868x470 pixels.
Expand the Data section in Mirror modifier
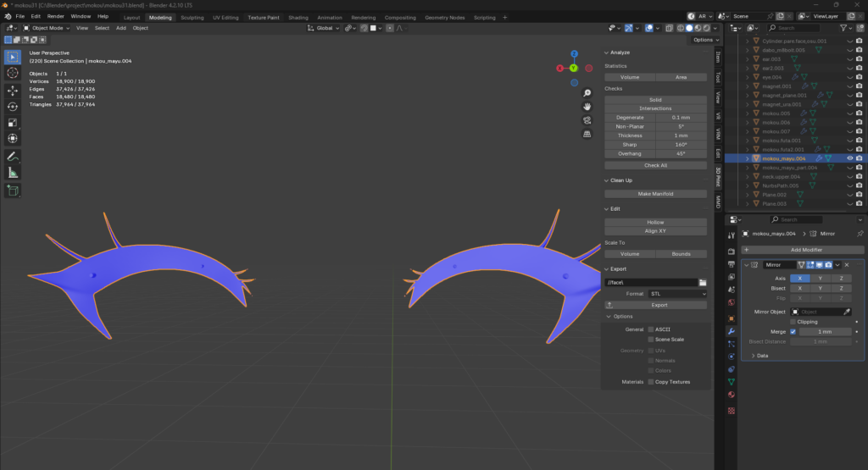click(x=760, y=356)
